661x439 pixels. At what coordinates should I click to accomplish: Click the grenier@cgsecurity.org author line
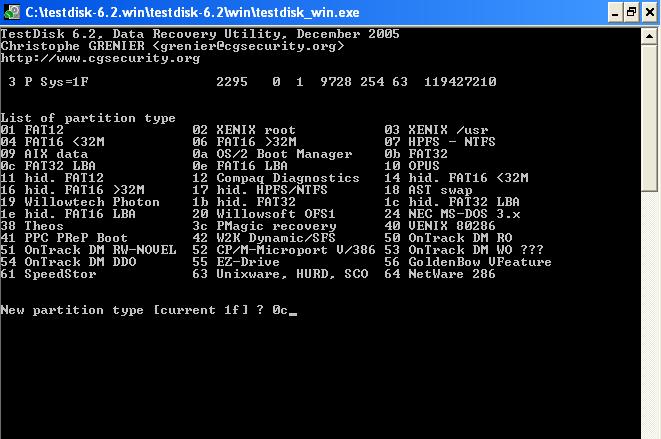tap(172, 46)
